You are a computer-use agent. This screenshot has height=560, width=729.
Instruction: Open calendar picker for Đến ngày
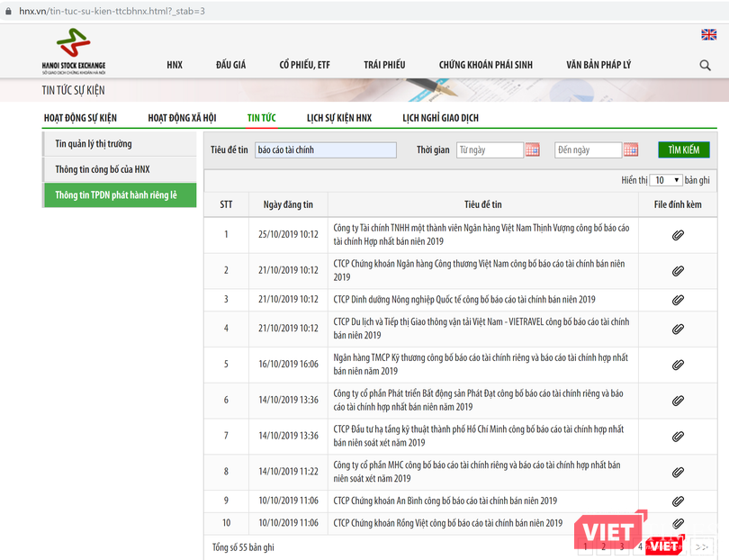[630, 150]
